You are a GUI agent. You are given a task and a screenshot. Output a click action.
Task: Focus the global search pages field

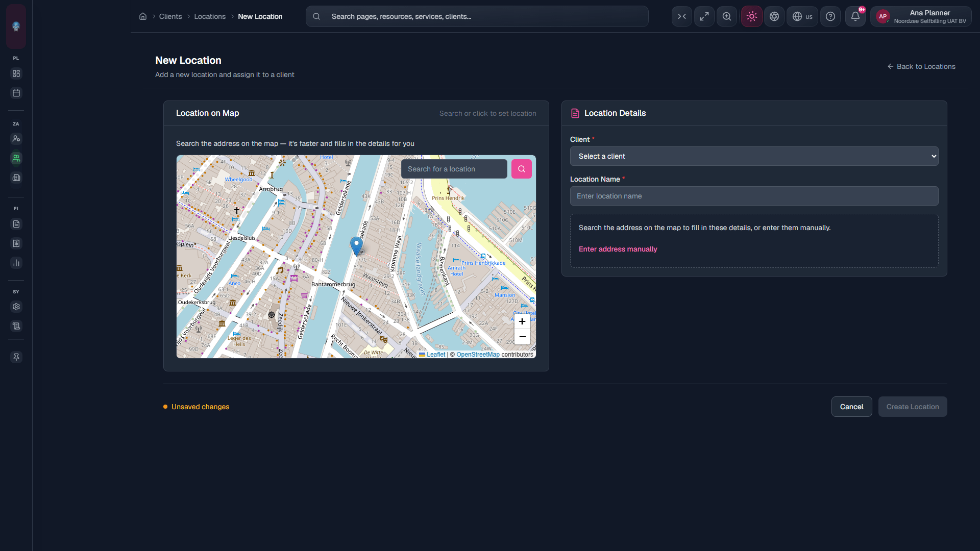(477, 16)
